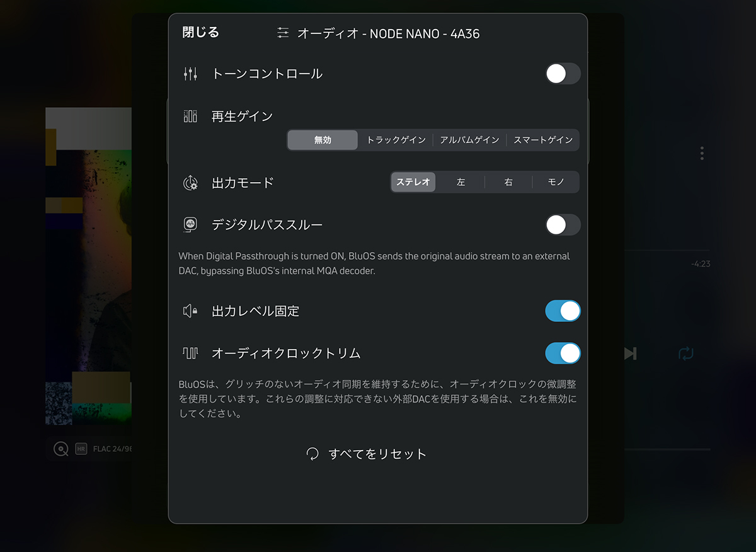Click the Digital Passthrough description text
This screenshot has width=756, height=552.
(374, 263)
